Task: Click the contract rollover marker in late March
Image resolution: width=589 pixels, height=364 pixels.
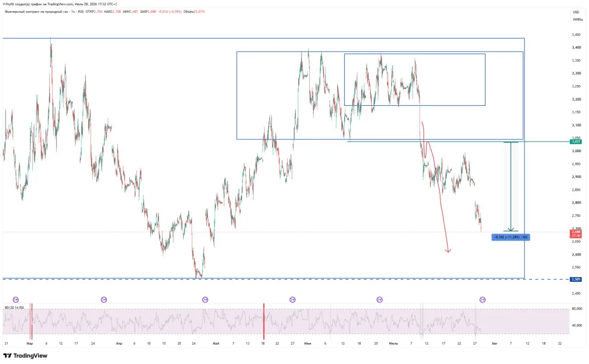Action: point(104,300)
